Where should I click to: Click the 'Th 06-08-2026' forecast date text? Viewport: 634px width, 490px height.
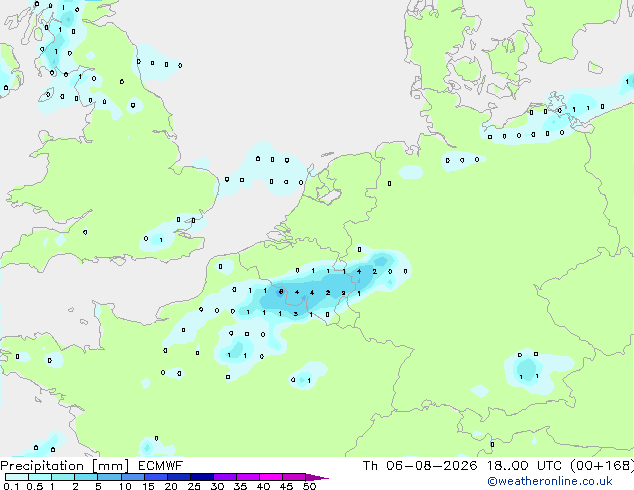tap(420, 466)
